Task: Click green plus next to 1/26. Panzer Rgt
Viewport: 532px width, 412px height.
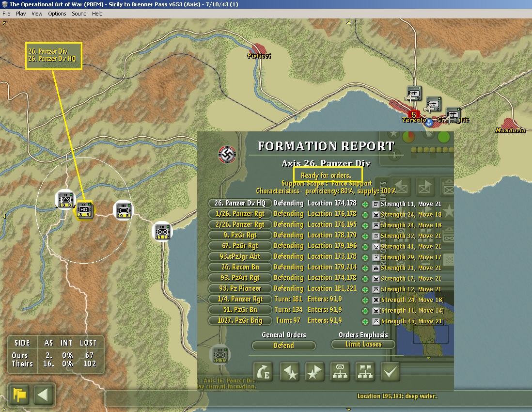Action: (x=365, y=215)
